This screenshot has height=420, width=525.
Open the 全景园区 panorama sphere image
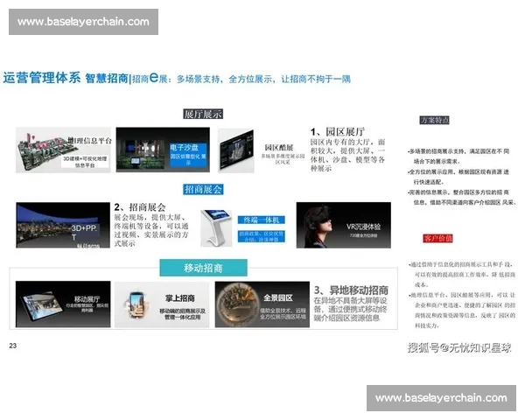(x=262, y=304)
